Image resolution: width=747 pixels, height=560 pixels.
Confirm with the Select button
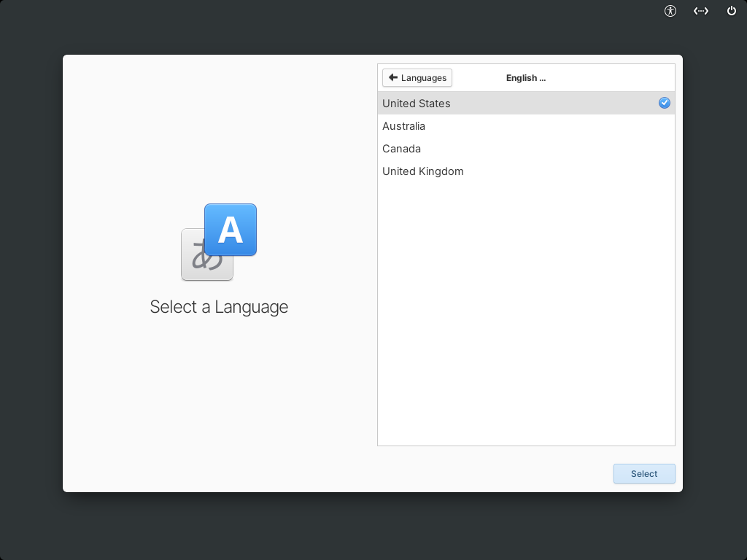click(644, 473)
